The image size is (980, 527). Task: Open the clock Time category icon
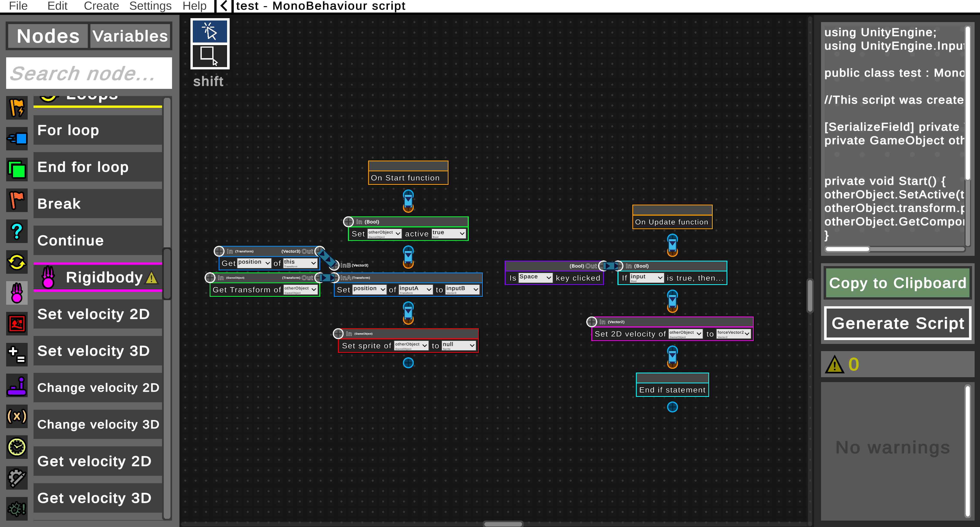[17, 447]
